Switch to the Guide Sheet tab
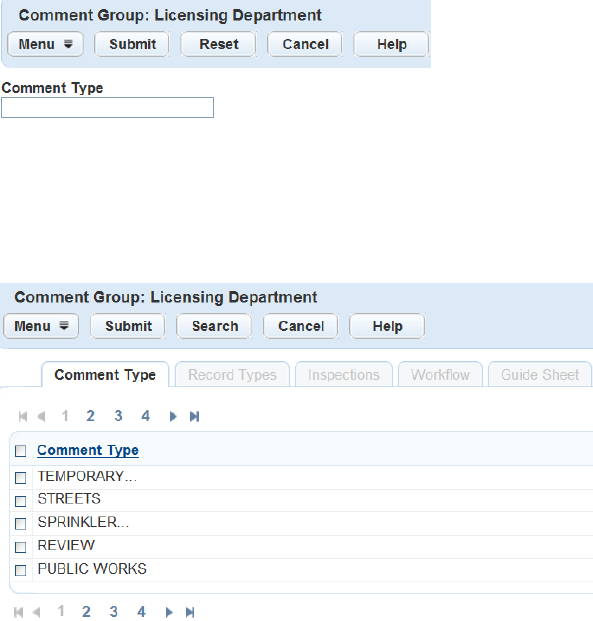This screenshot has width=593, height=621. [x=540, y=374]
